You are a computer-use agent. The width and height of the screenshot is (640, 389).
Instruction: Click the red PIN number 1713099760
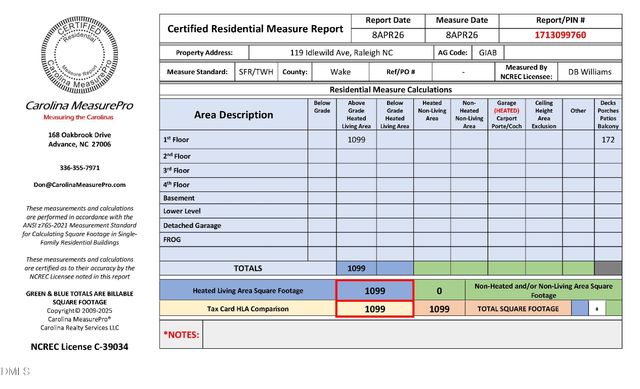[x=560, y=35]
